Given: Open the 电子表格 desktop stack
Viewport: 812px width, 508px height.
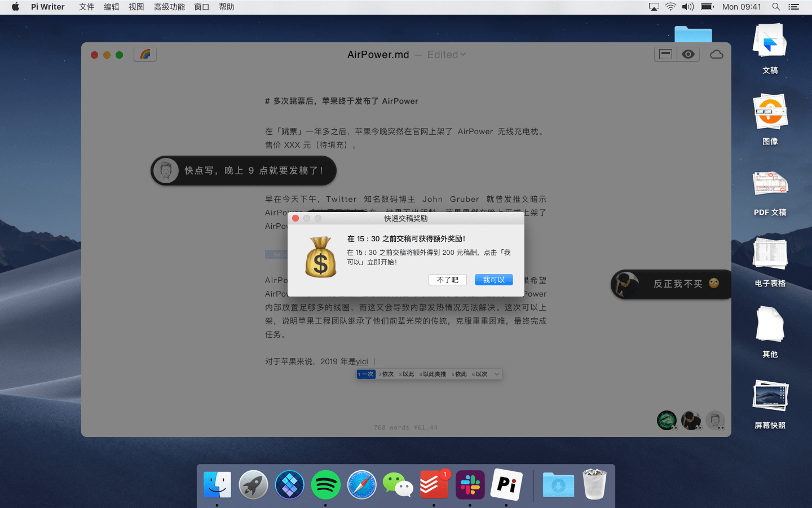Looking at the screenshot, I should [x=770, y=262].
